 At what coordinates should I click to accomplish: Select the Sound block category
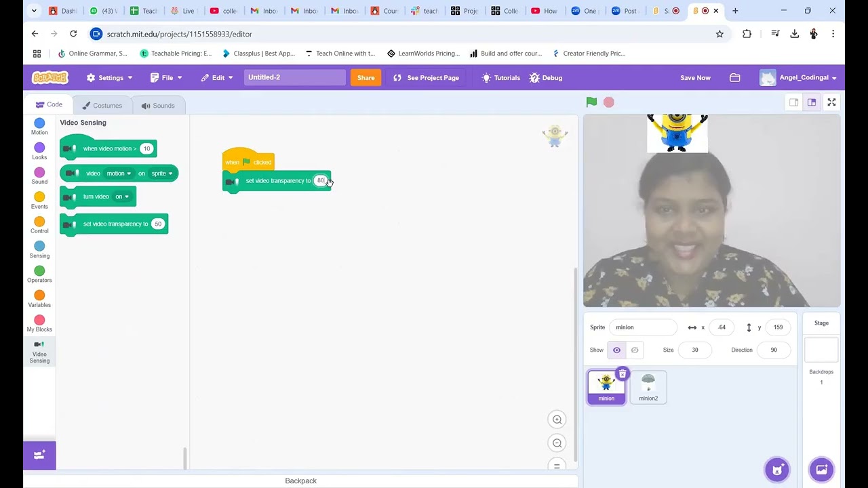tap(39, 176)
